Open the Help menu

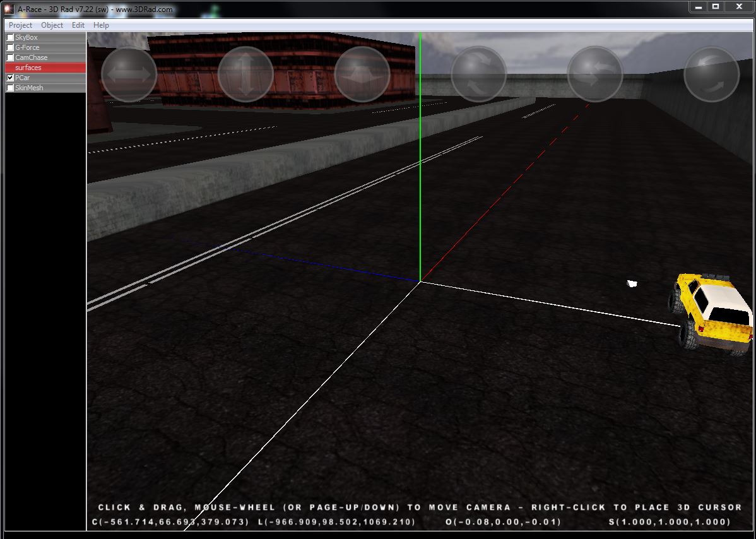[x=101, y=25]
